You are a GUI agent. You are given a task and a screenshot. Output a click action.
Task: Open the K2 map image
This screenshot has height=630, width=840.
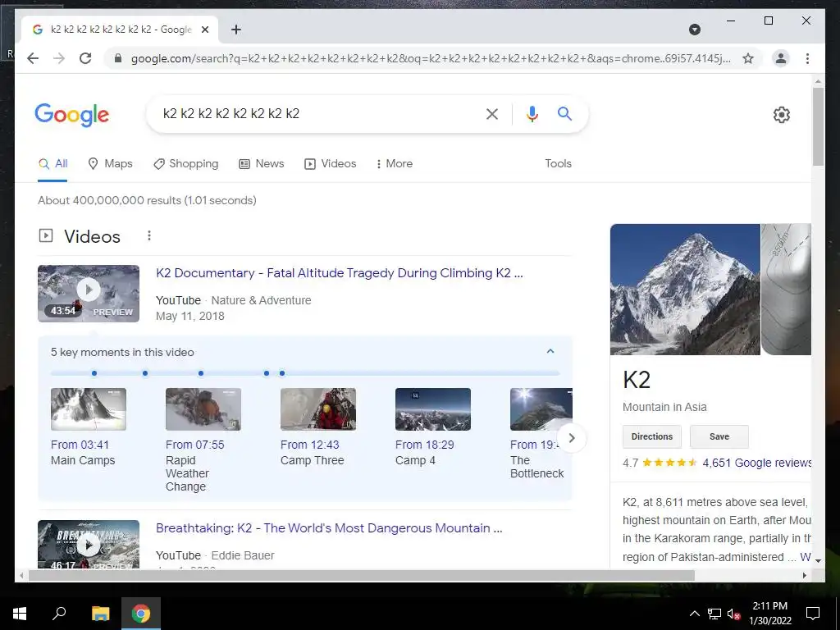click(787, 290)
